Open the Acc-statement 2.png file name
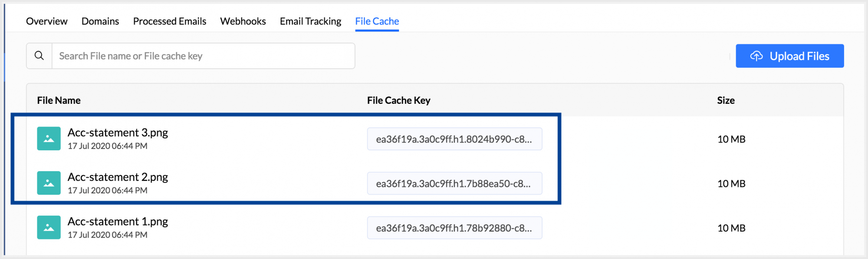This screenshot has height=259, width=868. coord(118,177)
